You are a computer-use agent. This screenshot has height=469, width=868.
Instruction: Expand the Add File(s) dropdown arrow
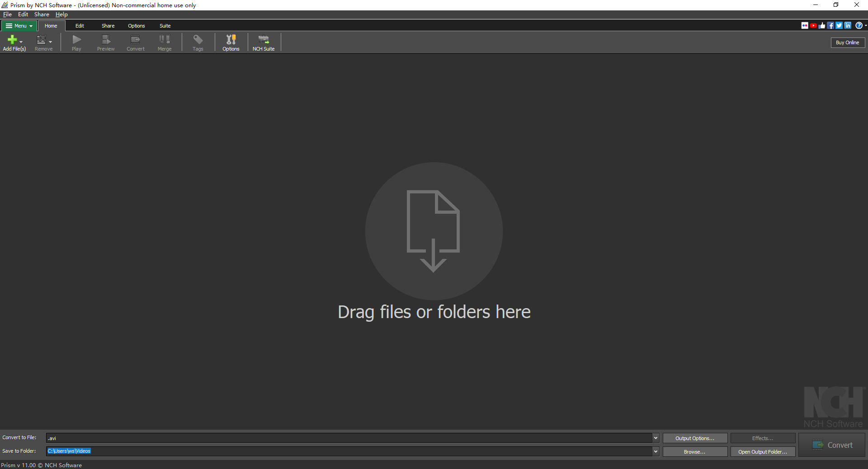[21, 42]
